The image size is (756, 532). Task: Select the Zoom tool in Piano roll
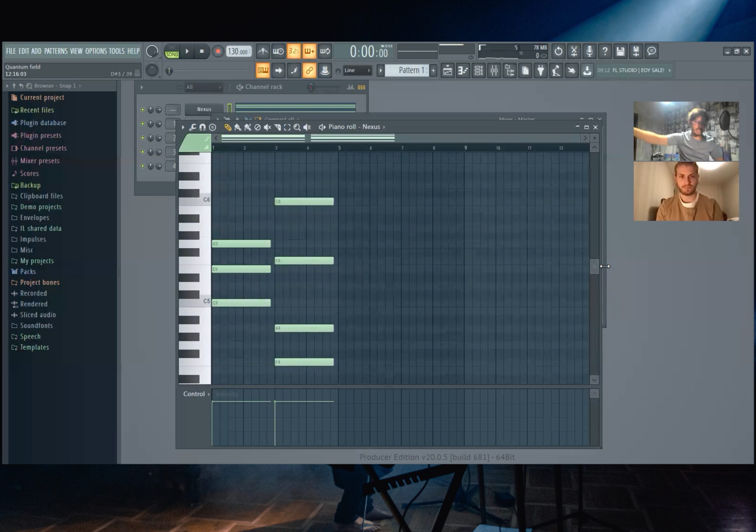(297, 127)
